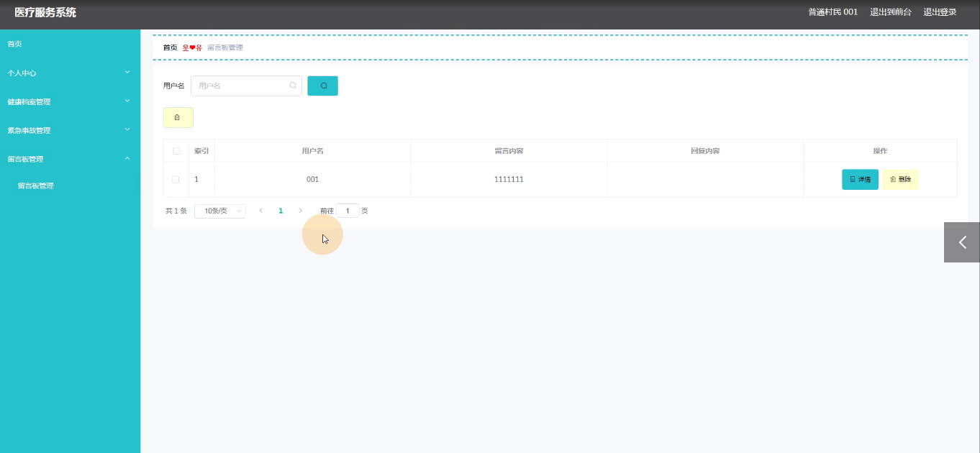
Task: Expand the 个人中心 sidebar menu
Action: tap(68, 73)
